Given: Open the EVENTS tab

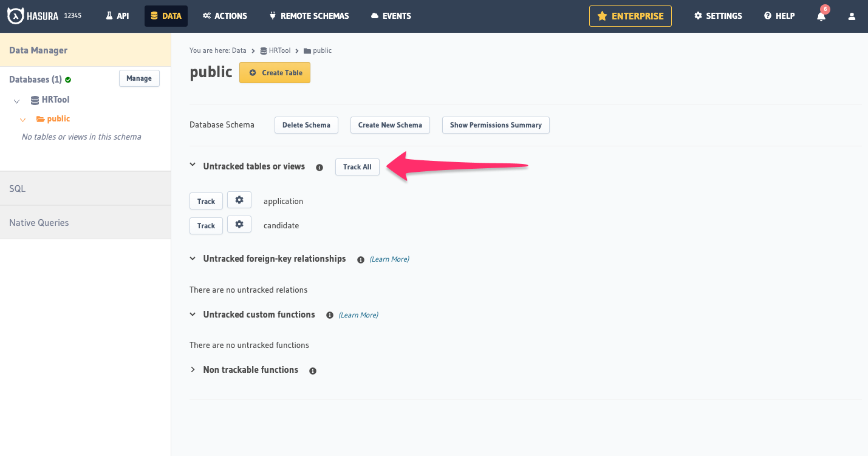Looking at the screenshot, I should pyautogui.click(x=391, y=16).
